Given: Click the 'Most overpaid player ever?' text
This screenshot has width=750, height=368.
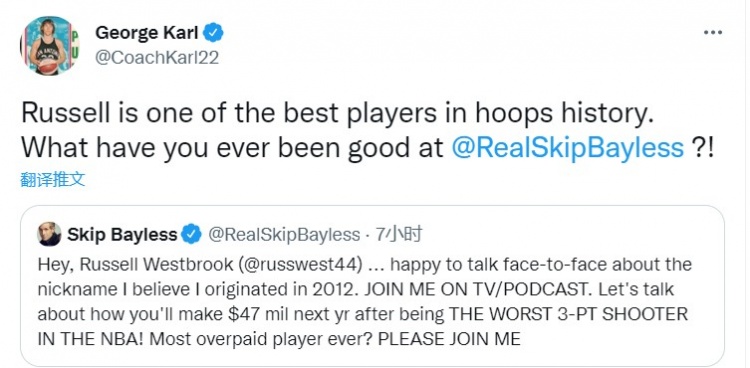Looking at the screenshot, I should point(261,339).
